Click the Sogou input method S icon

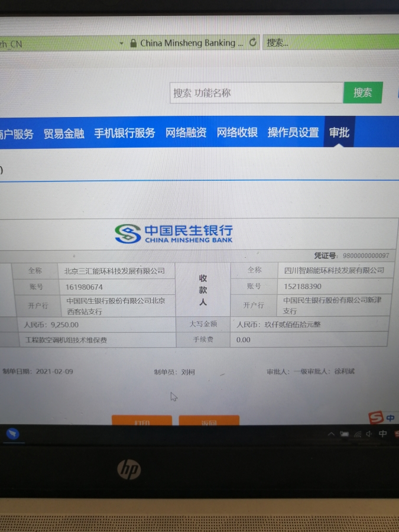(x=376, y=417)
